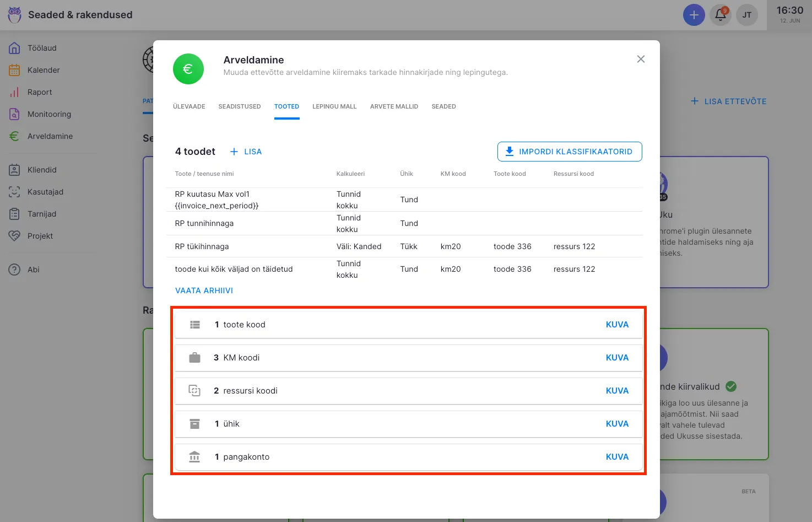Screen dimensions: 812x522
Task: Open the JT user avatar menu
Action: pos(746,15)
